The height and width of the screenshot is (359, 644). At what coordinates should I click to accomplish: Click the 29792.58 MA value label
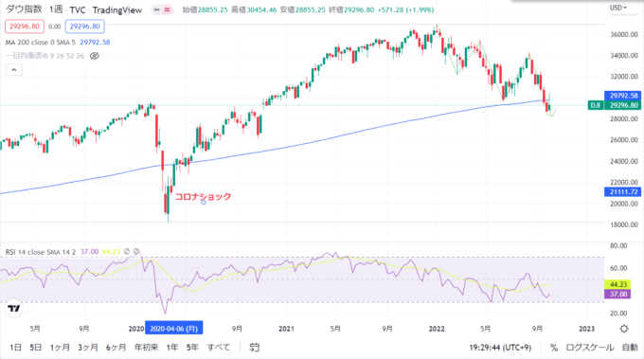point(622,96)
